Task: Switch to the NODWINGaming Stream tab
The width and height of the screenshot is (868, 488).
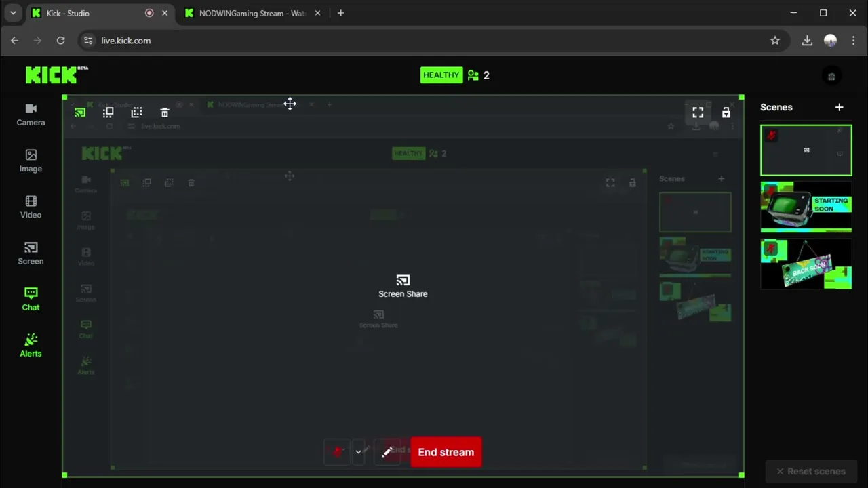Action: [252, 13]
